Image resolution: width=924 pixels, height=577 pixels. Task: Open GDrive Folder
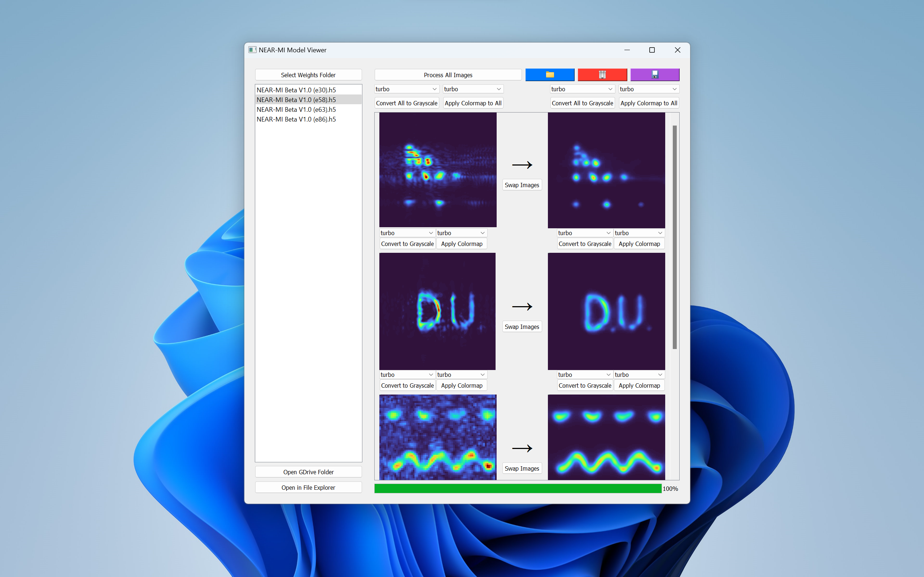[x=308, y=472]
